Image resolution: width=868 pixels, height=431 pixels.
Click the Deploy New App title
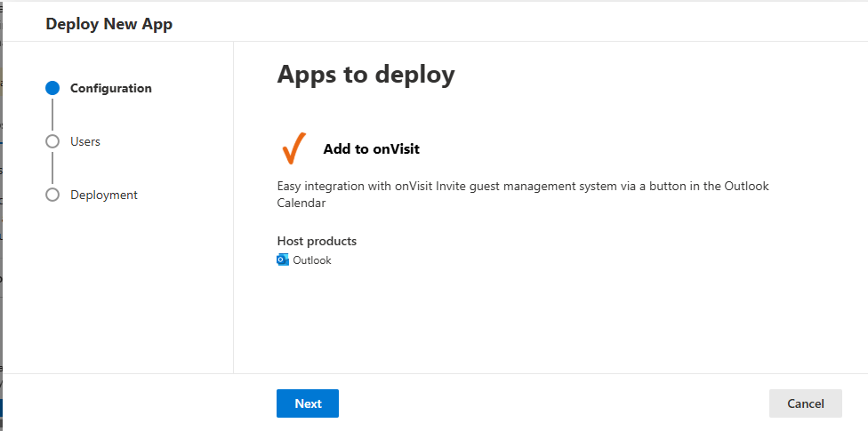click(x=109, y=24)
